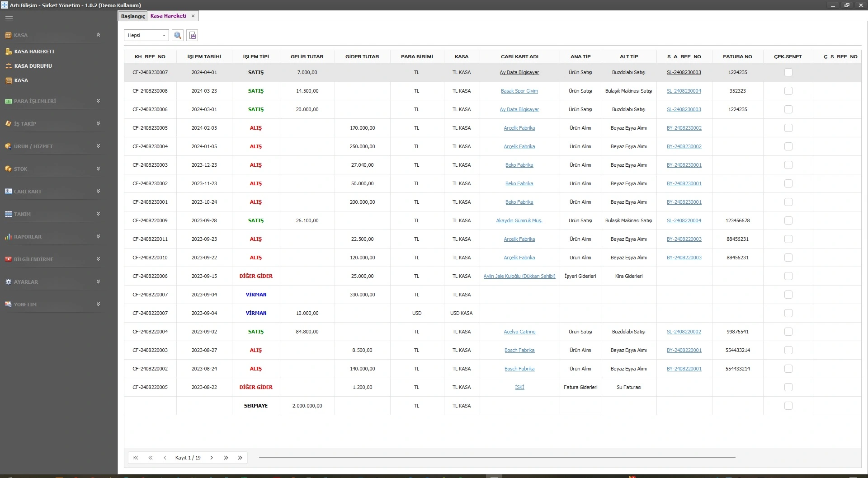Go to first record page icon
This screenshot has width=868, height=478.
click(135, 458)
